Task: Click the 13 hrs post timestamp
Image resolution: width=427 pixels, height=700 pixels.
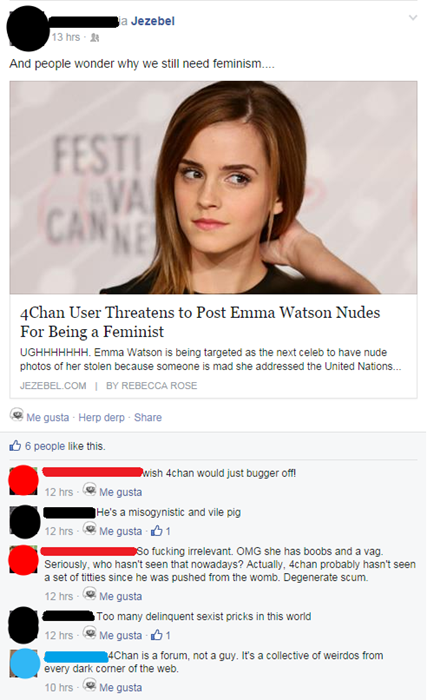Action: pyautogui.click(x=66, y=38)
